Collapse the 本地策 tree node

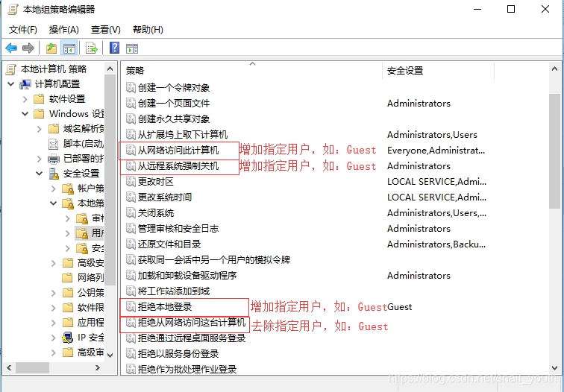[53, 203]
